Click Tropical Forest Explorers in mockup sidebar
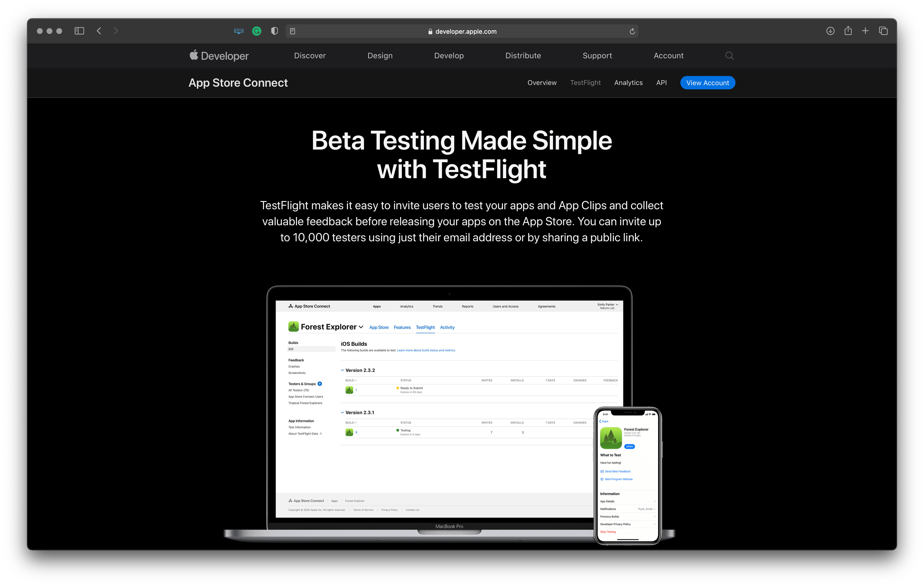 pos(305,403)
